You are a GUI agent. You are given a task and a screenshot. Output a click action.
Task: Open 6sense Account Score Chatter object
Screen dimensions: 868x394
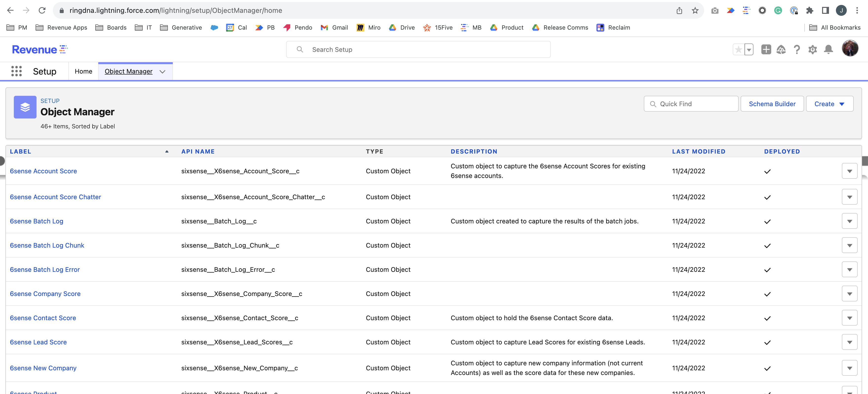55,197
